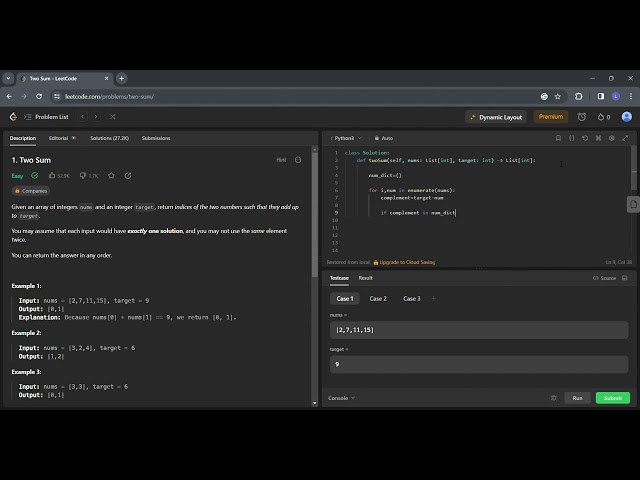Go to previous problem arrow
Viewport: 640px width, 480px height.
click(82, 117)
